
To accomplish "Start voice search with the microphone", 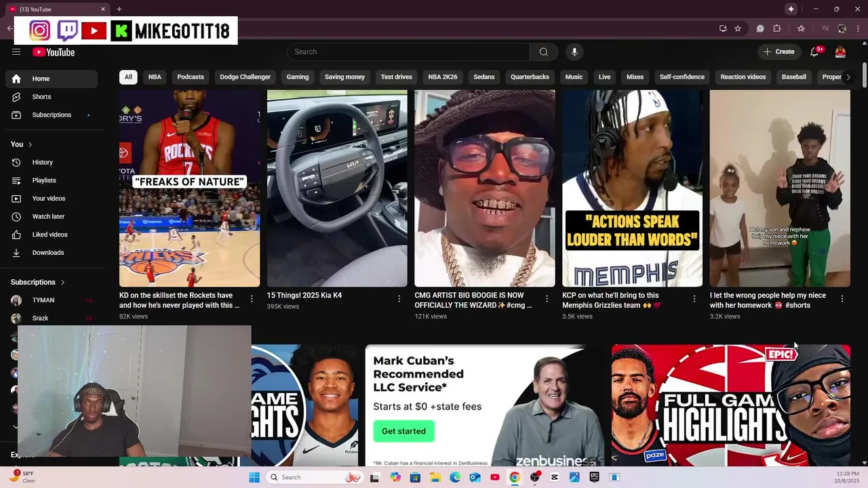I will tap(574, 52).
